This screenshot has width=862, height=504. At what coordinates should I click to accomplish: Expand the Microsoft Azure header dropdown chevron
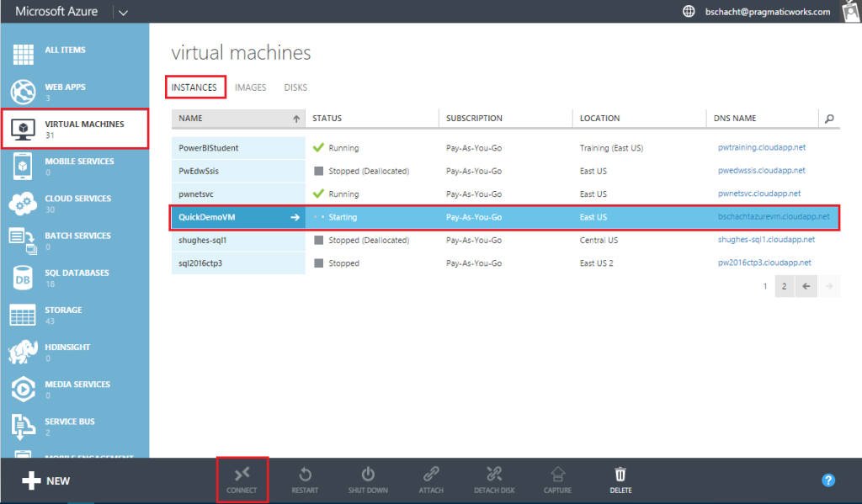123,12
